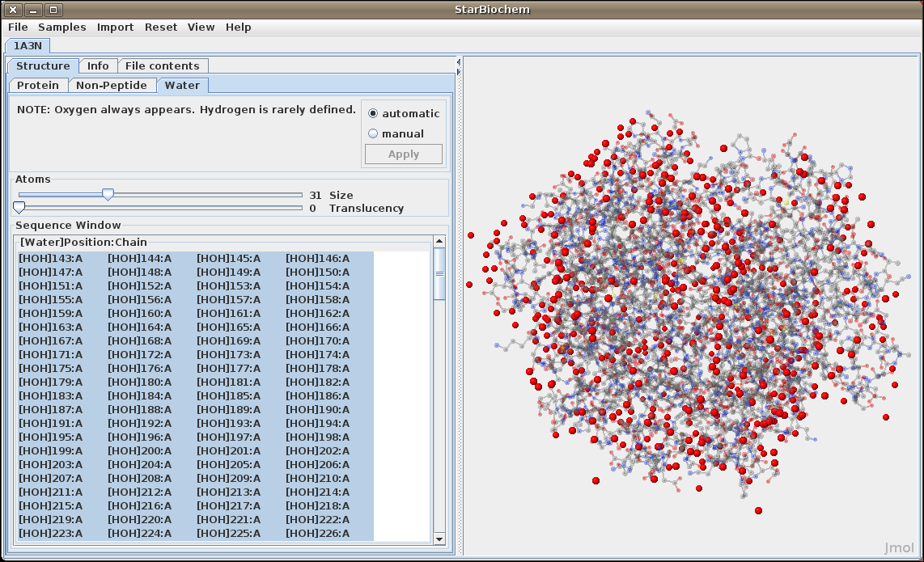Select water molecule [HOH]180:A
The width and height of the screenshot is (924, 562).
140,382
